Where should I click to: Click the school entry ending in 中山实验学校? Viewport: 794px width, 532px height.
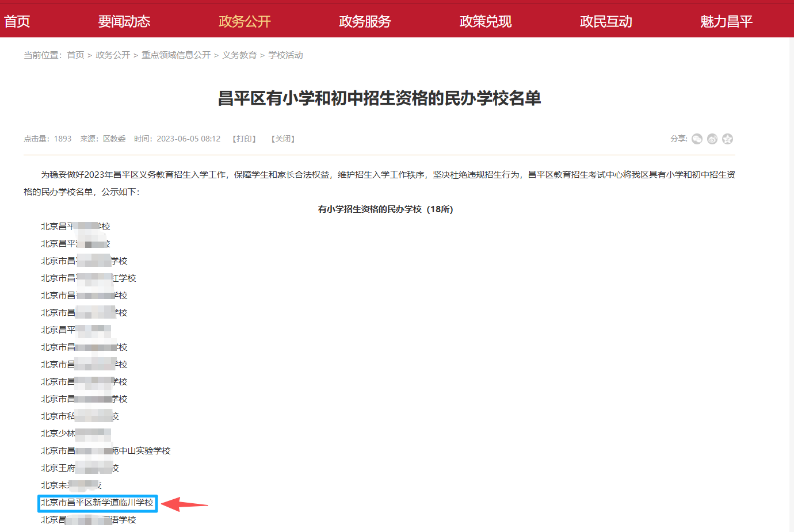click(x=106, y=451)
